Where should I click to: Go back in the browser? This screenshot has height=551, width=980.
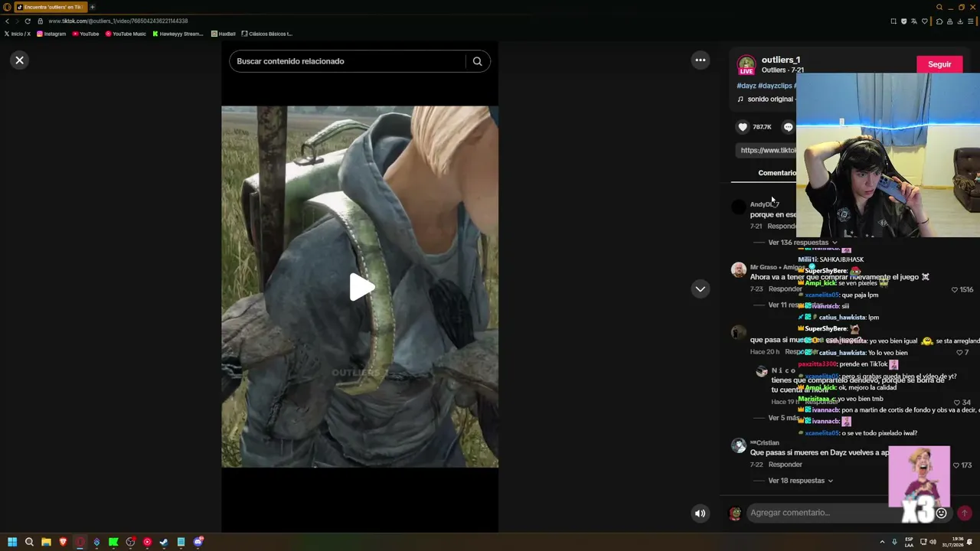click(7, 21)
